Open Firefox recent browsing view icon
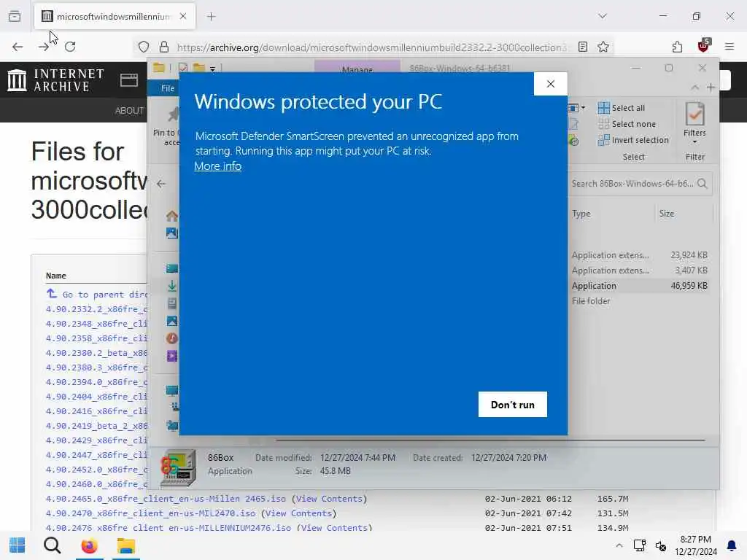 [x=15, y=16]
